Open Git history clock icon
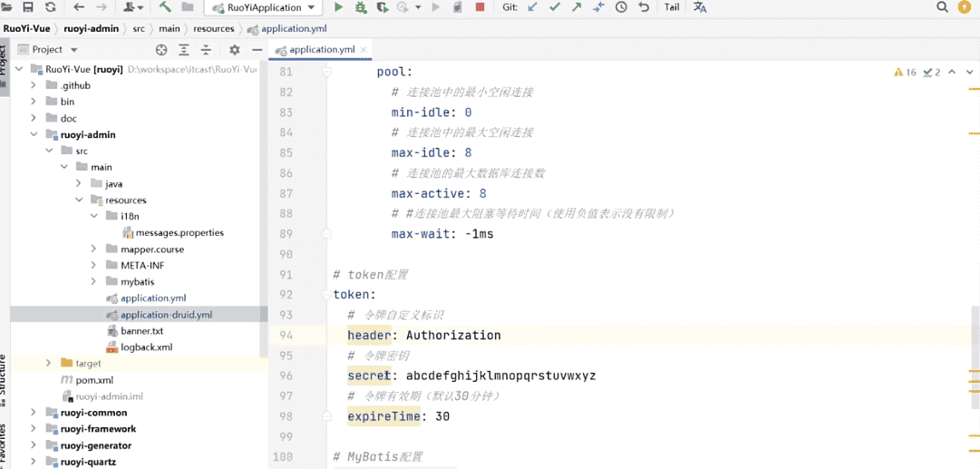 click(x=621, y=7)
